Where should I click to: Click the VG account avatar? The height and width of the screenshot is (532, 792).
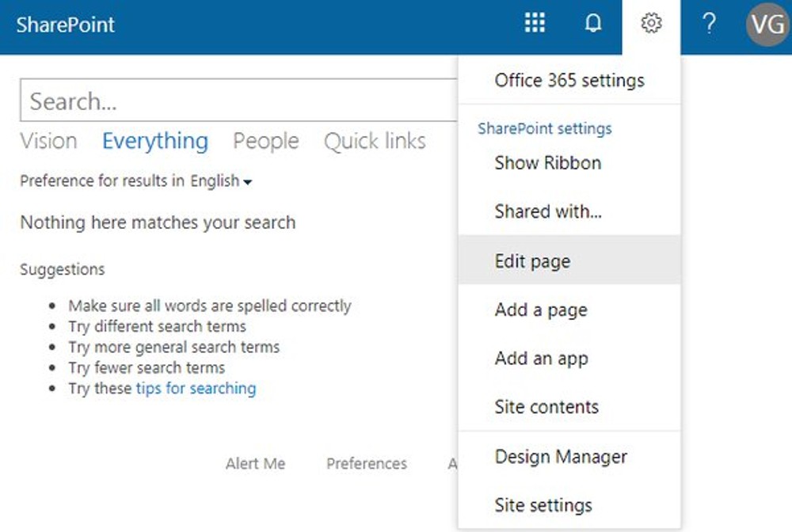click(x=765, y=25)
